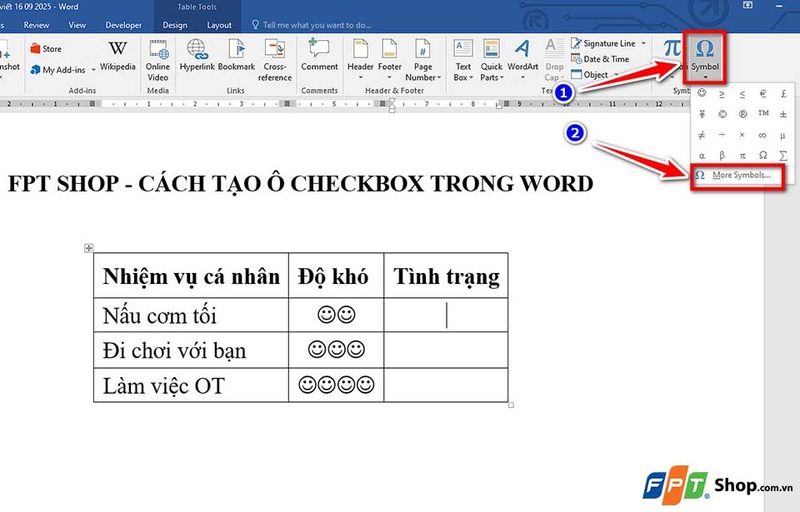
Task: Click the 'Độ khó' header cell
Action: click(336, 276)
